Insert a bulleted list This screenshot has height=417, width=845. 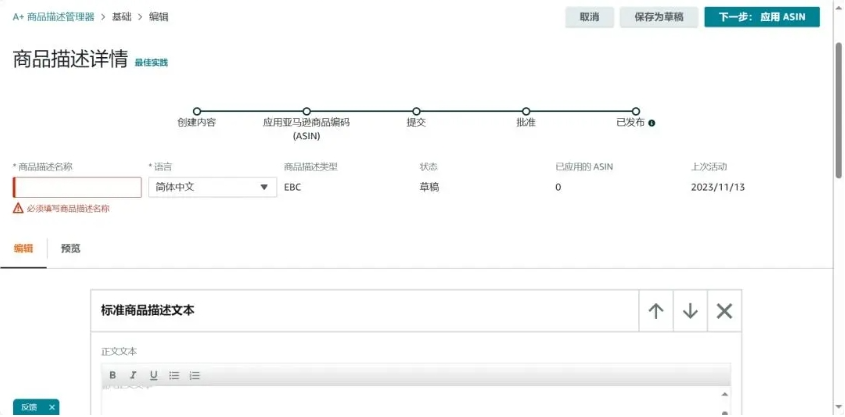[174, 375]
